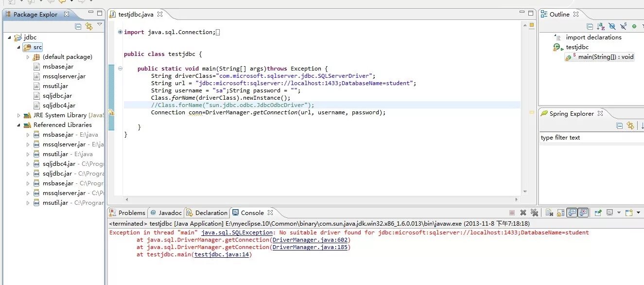Terminate console process stop icon
The image size is (644, 285).
(x=512, y=213)
